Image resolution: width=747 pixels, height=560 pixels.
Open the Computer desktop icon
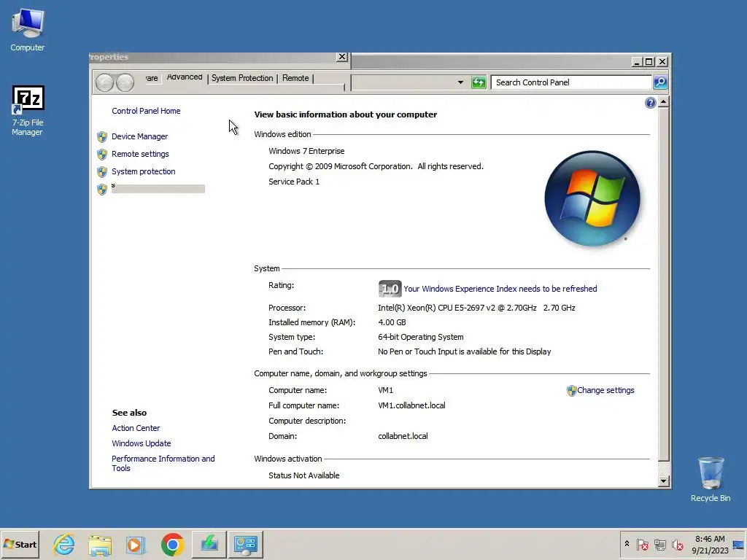point(28,29)
